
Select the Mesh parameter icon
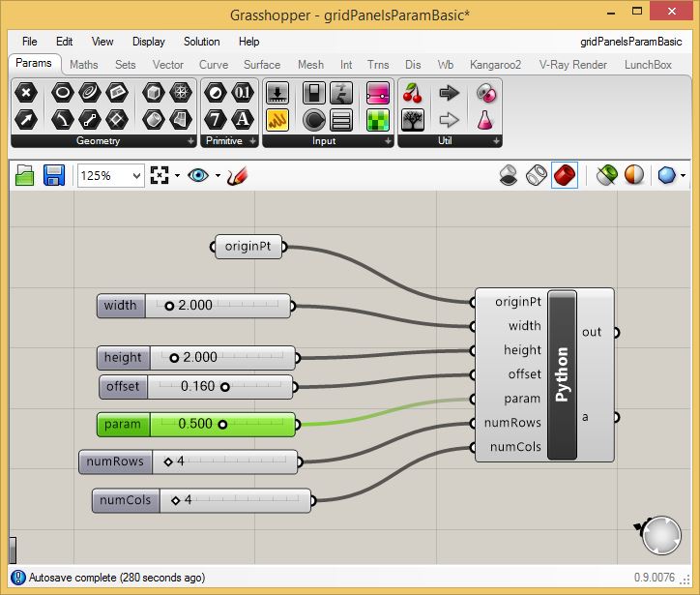(x=181, y=93)
